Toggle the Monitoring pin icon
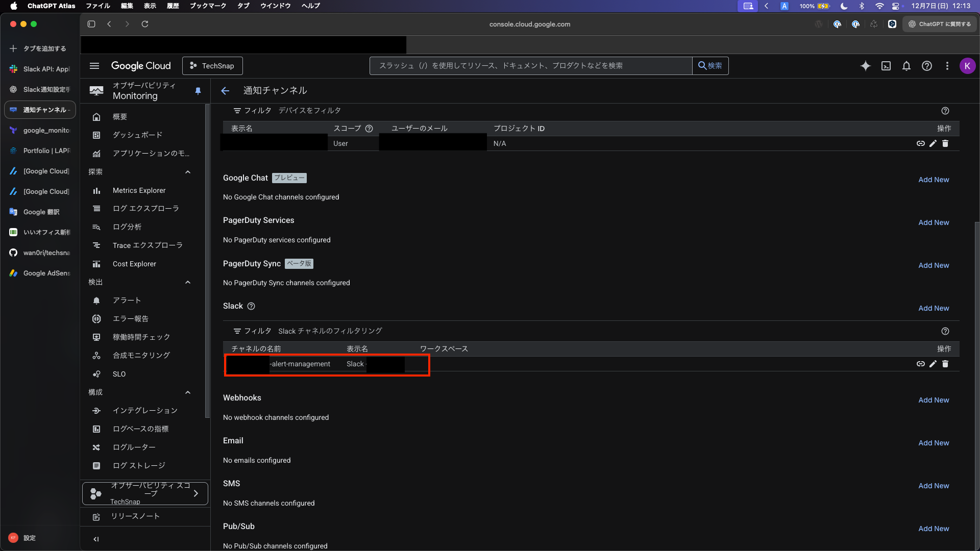Screen dimensions: 980x551 click(198, 91)
